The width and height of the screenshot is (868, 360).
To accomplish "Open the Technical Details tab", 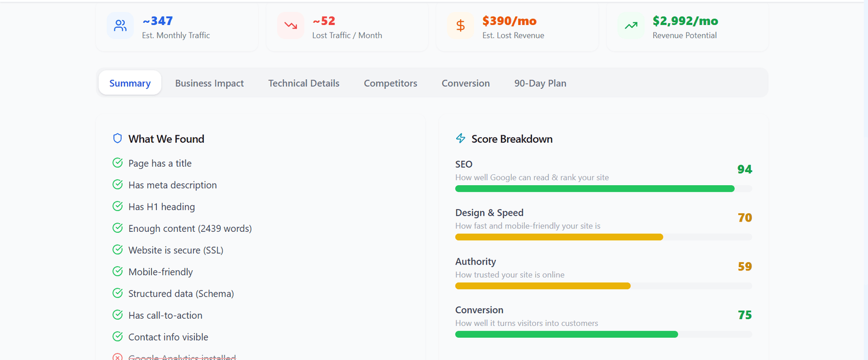I will click(x=304, y=83).
